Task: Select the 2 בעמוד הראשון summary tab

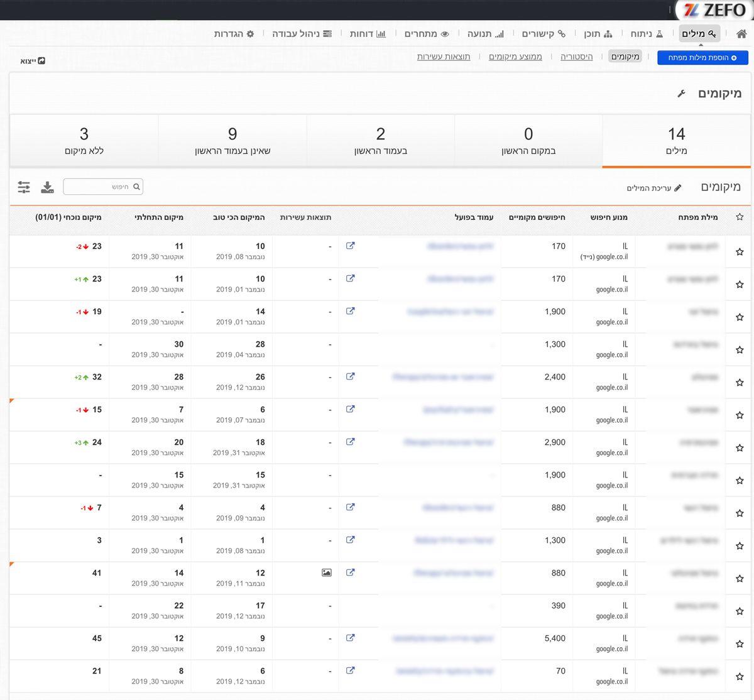Action: [380, 141]
